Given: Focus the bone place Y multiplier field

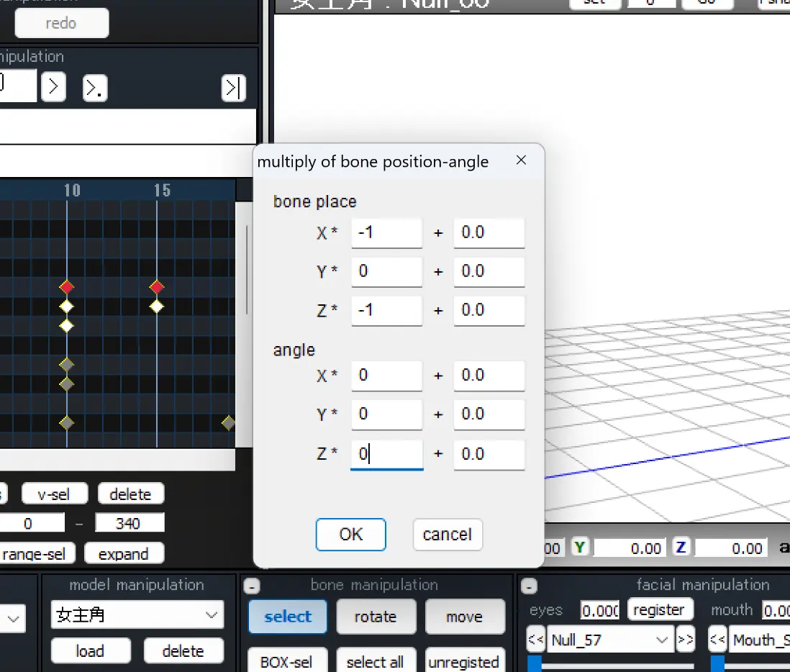Looking at the screenshot, I should [386, 271].
